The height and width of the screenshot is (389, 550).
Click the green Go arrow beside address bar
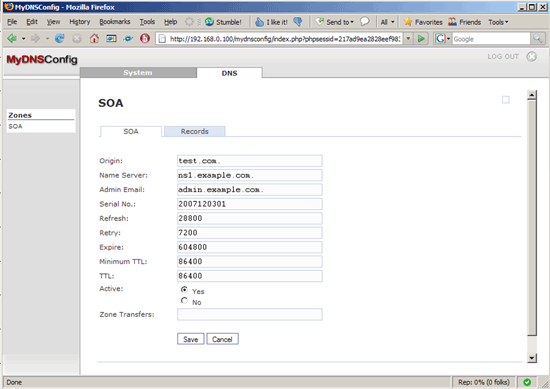(421, 39)
